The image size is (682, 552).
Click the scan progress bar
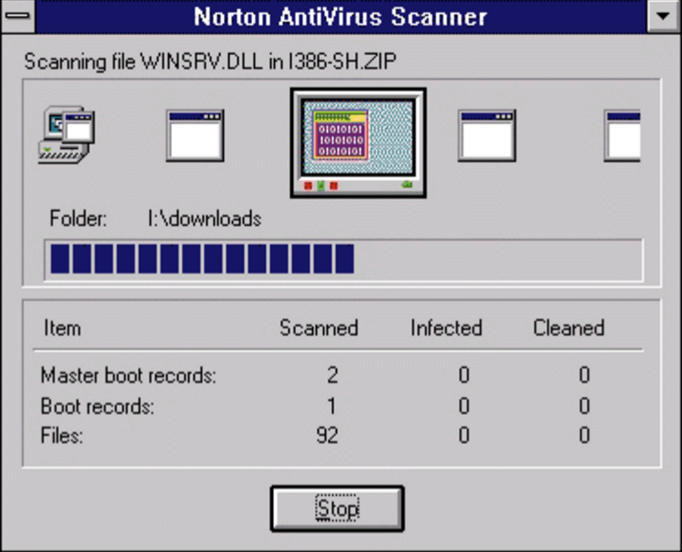[344, 260]
